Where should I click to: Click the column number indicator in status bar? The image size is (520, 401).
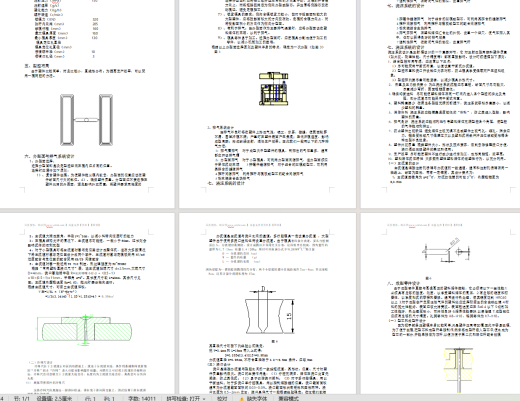click(x=110, y=398)
